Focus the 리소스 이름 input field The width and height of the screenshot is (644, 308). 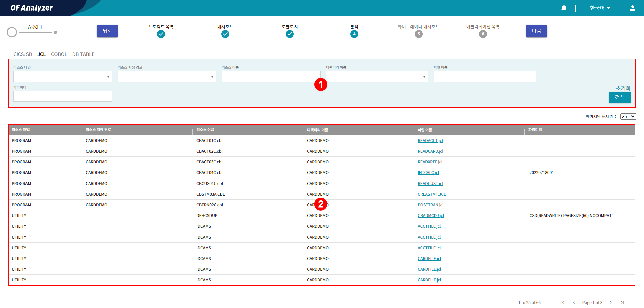pos(271,76)
